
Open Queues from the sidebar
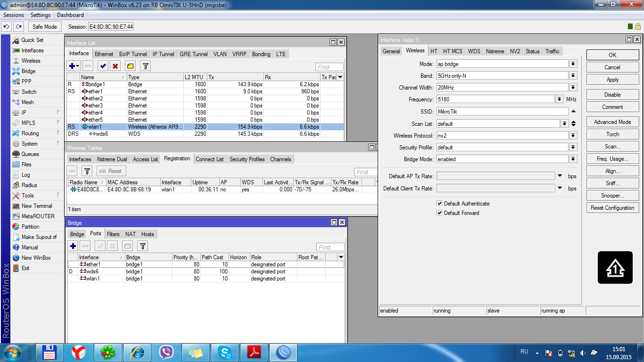click(30, 154)
